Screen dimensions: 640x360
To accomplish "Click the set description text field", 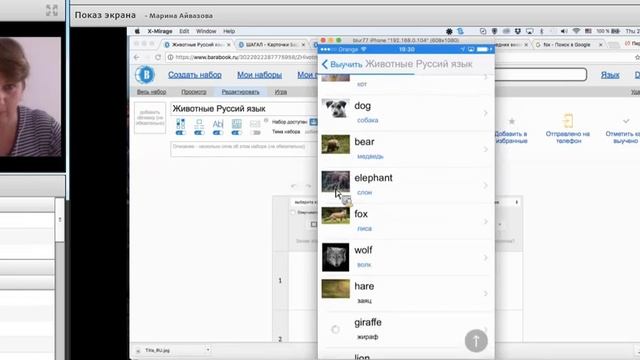I will click(244, 149).
